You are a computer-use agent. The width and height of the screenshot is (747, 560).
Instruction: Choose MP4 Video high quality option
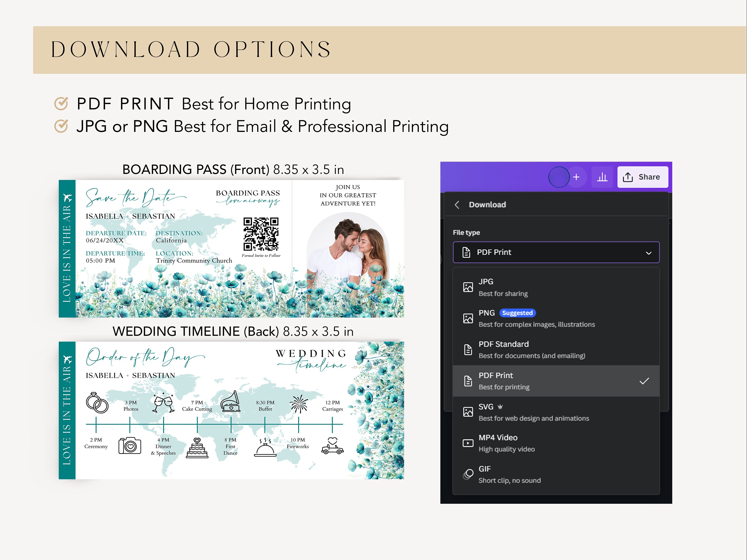coord(556,443)
